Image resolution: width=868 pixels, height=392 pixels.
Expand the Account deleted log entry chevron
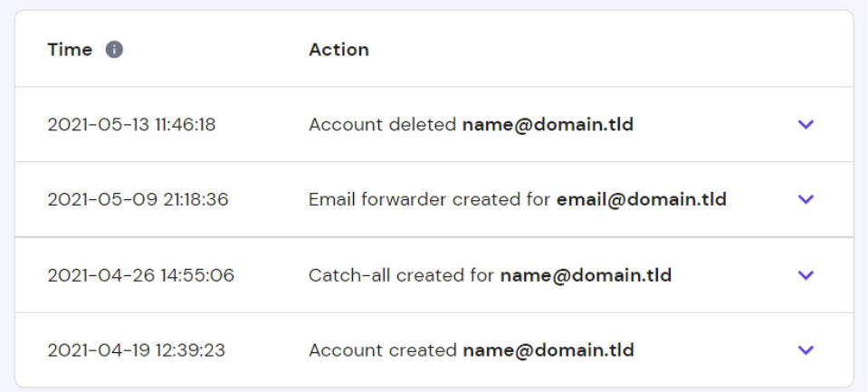click(806, 124)
